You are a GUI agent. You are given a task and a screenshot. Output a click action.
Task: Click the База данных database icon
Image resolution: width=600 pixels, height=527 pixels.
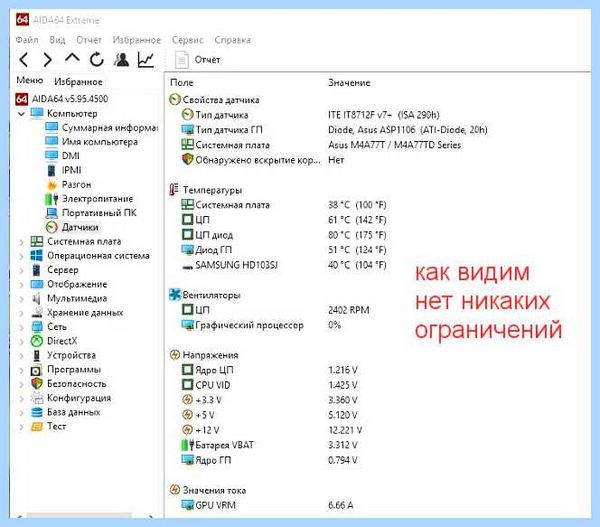click(37, 412)
